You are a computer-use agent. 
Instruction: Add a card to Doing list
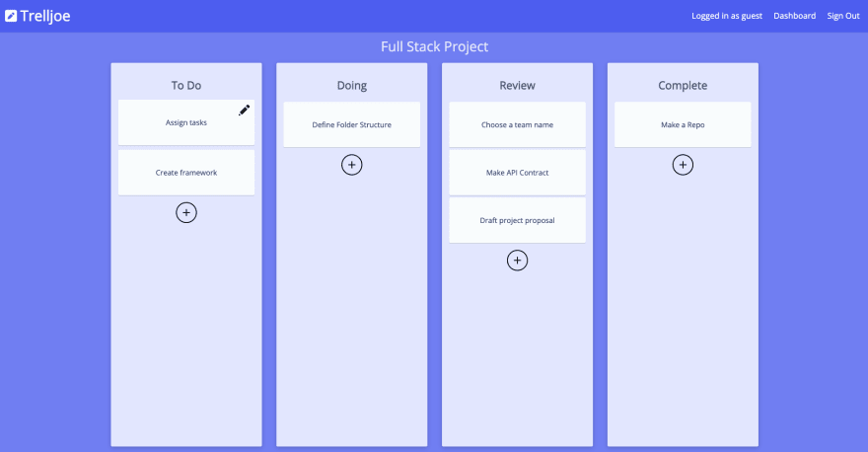click(x=351, y=165)
